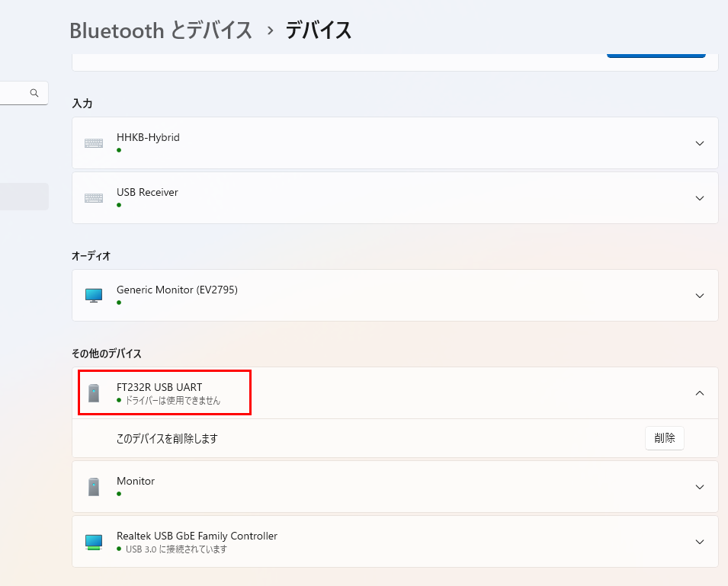Click the FT232R USB UART device icon

point(94,393)
